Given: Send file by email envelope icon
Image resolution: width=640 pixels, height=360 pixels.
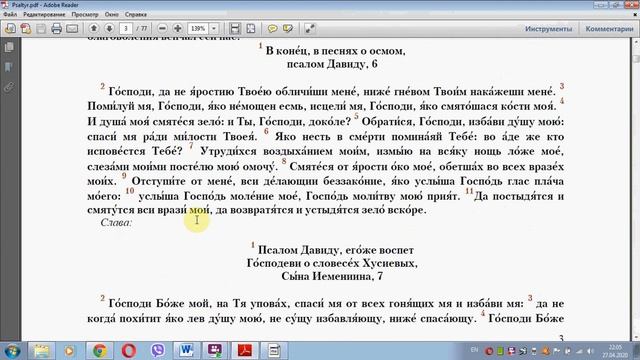Looking at the screenshot, I should [x=72, y=29].
